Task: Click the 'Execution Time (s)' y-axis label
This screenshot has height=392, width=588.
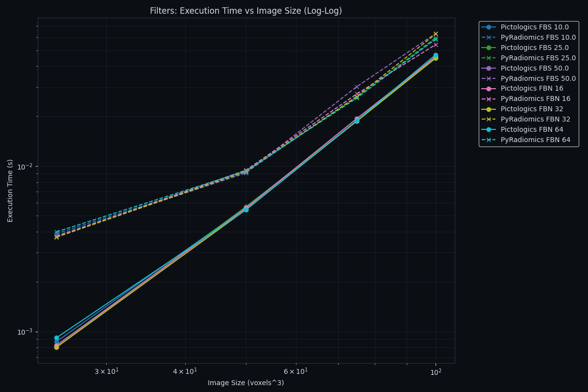Action: 10,191
